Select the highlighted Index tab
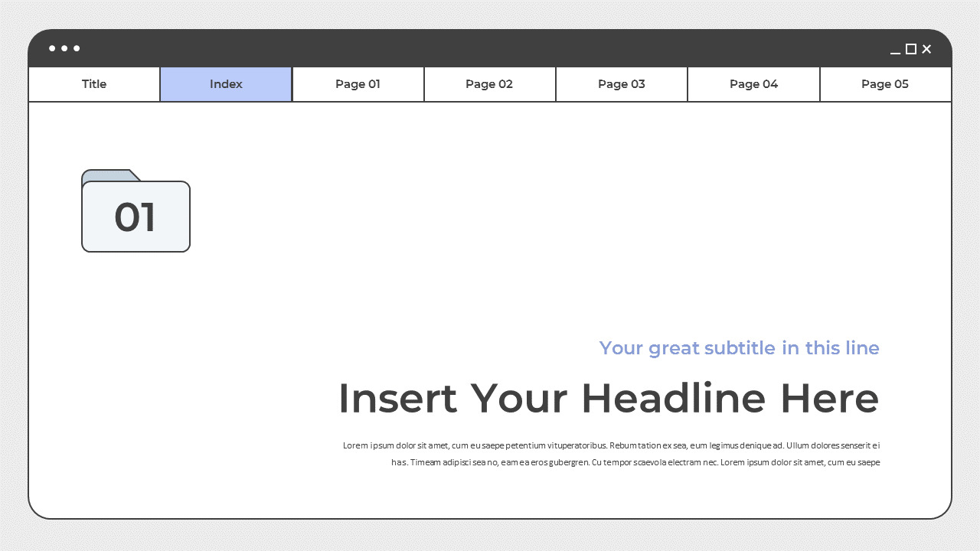Screen dimensions: 980x551 (x=226, y=84)
